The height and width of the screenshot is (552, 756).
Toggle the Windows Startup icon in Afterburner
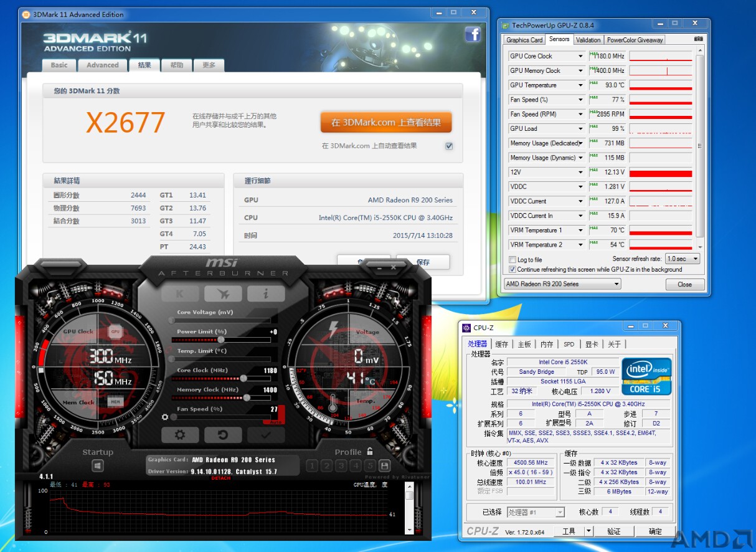pos(98,465)
